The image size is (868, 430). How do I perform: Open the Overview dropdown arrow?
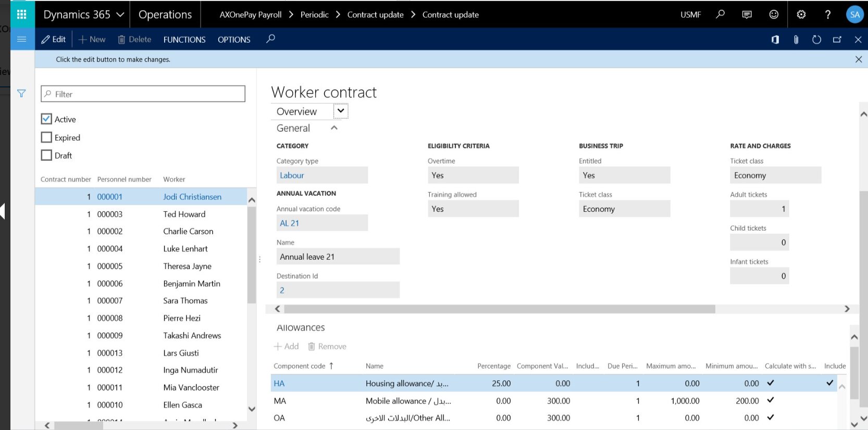click(341, 111)
